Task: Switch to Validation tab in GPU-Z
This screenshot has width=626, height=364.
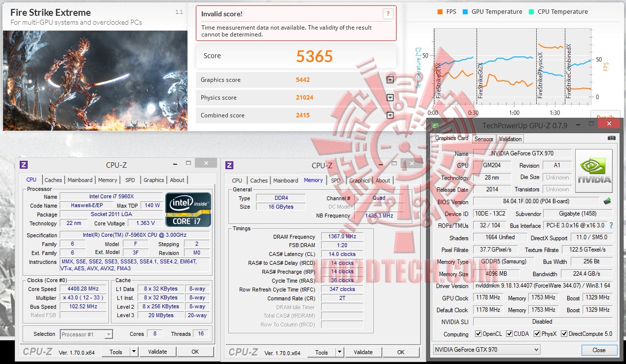Action: click(510, 139)
